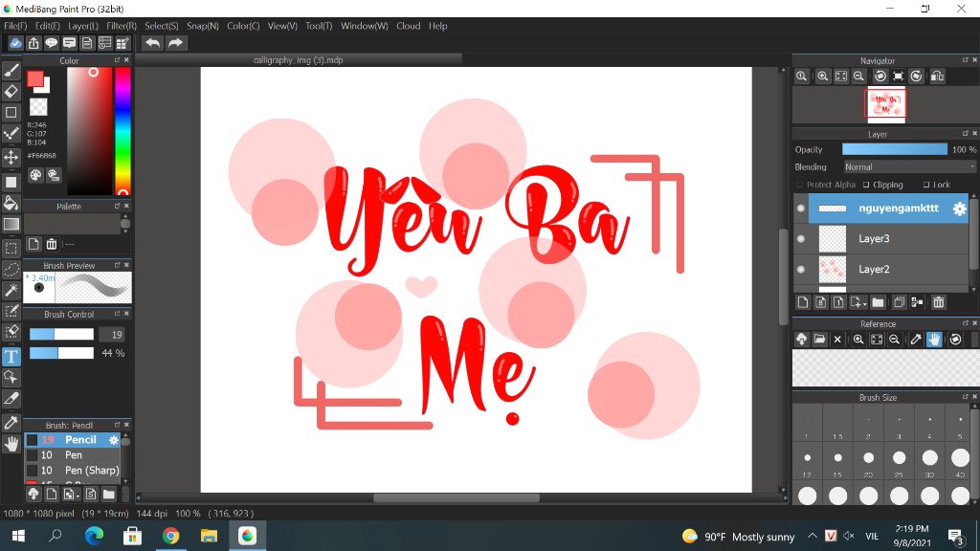Viewport: 980px width, 551px height.
Task: Hide Layer3 visibility
Action: (801, 238)
